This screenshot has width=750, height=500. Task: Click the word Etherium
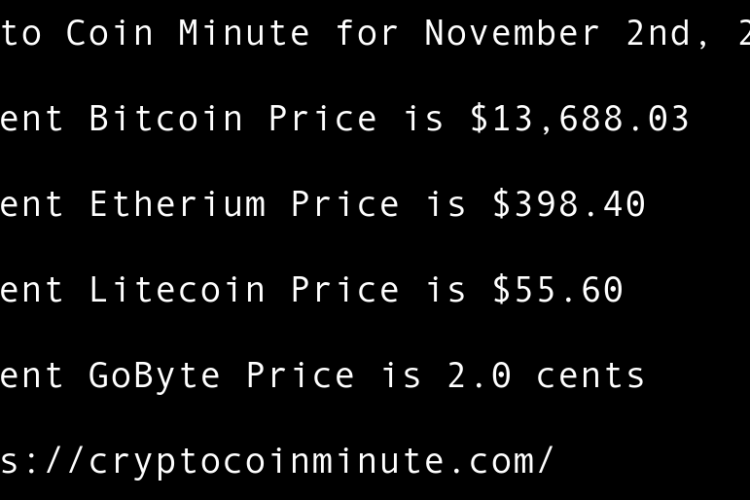point(177,205)
